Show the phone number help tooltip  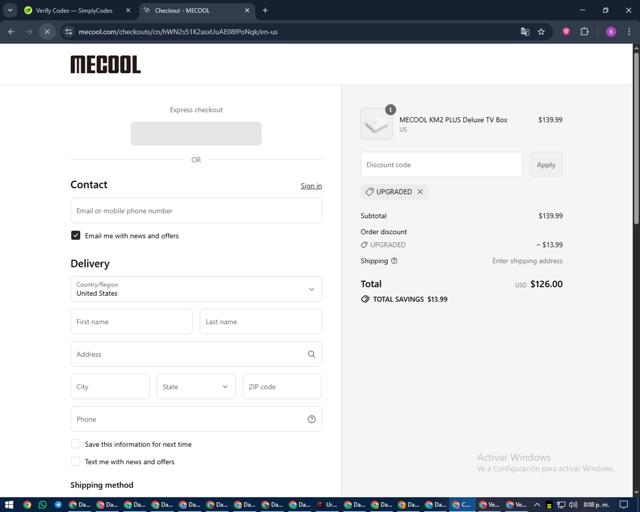[x=311, y=419]
